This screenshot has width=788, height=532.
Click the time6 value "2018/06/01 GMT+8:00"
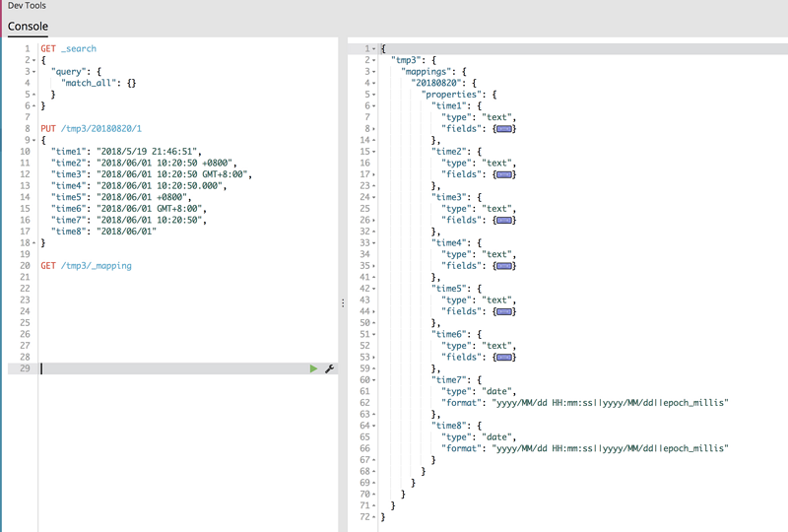click(150, 209)
